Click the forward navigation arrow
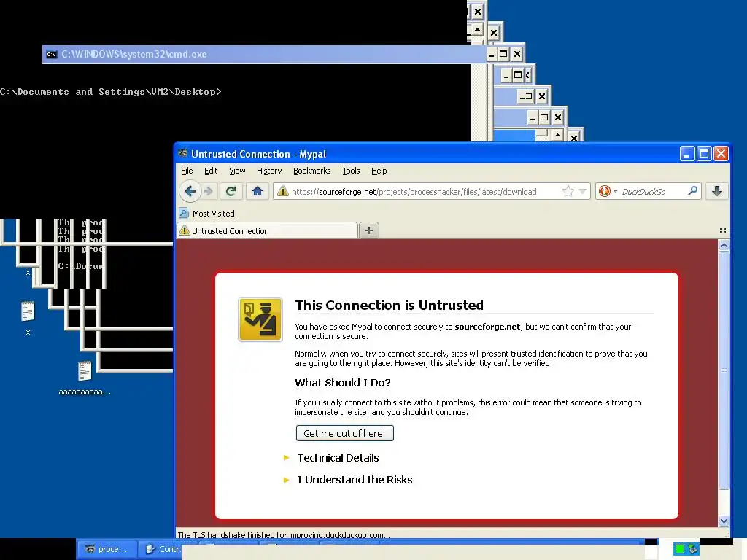The height and width of the screenshot is (560, 747). click(209, 192)
